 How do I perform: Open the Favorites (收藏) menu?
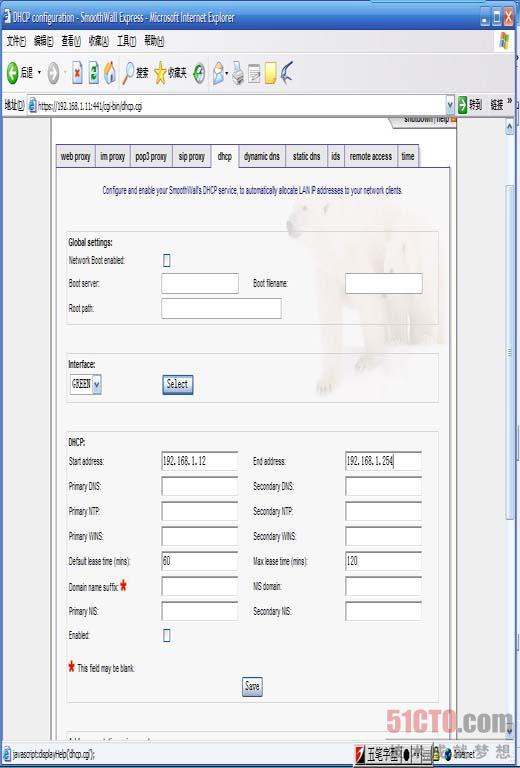(98, 42)
